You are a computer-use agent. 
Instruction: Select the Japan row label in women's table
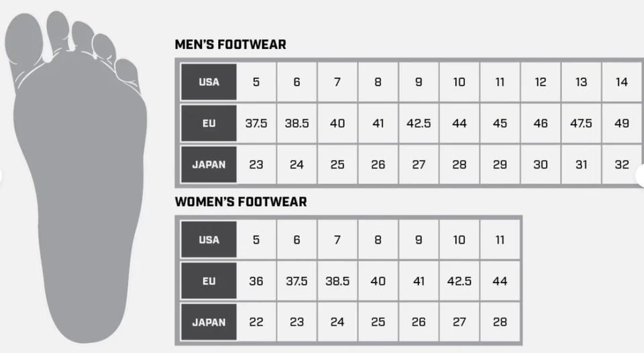pos(209,322)
